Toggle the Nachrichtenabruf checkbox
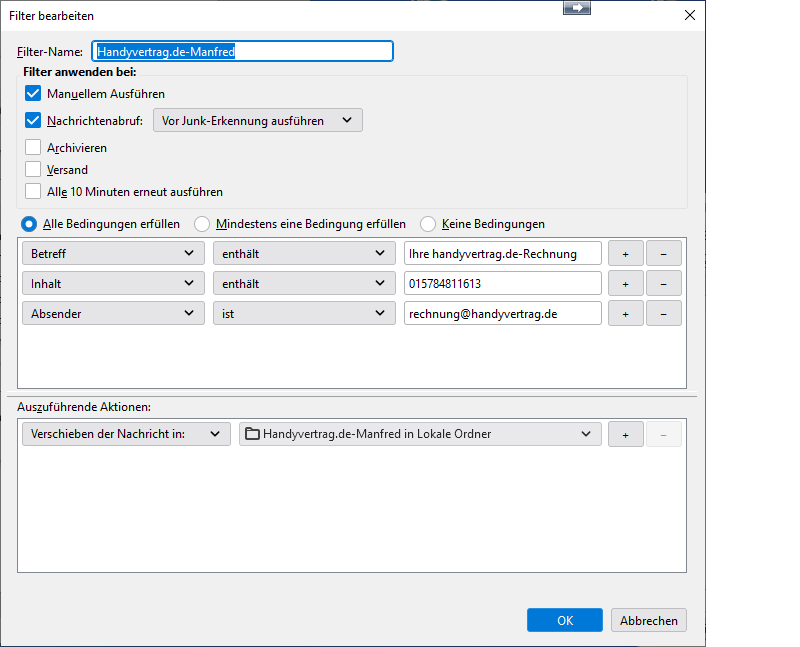The width and height of the screenshot is (800, 647). pos(33,120)
